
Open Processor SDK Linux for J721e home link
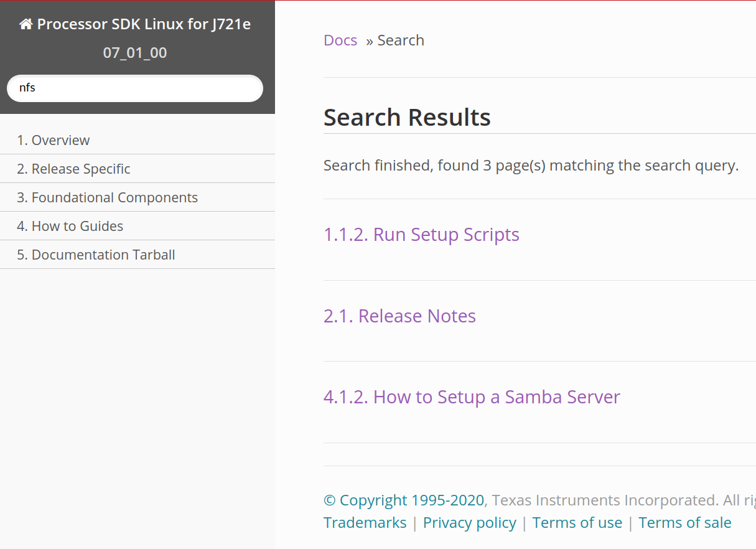pos(135,24)
